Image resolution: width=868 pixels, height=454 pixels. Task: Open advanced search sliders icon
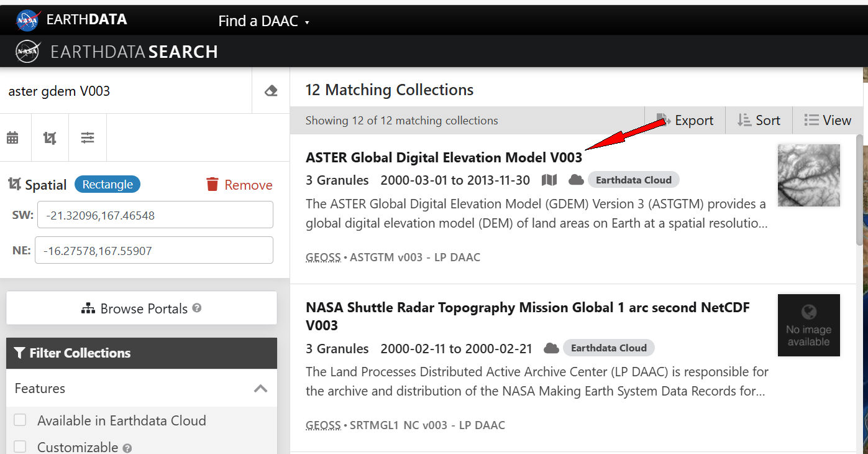coord(88,137)
